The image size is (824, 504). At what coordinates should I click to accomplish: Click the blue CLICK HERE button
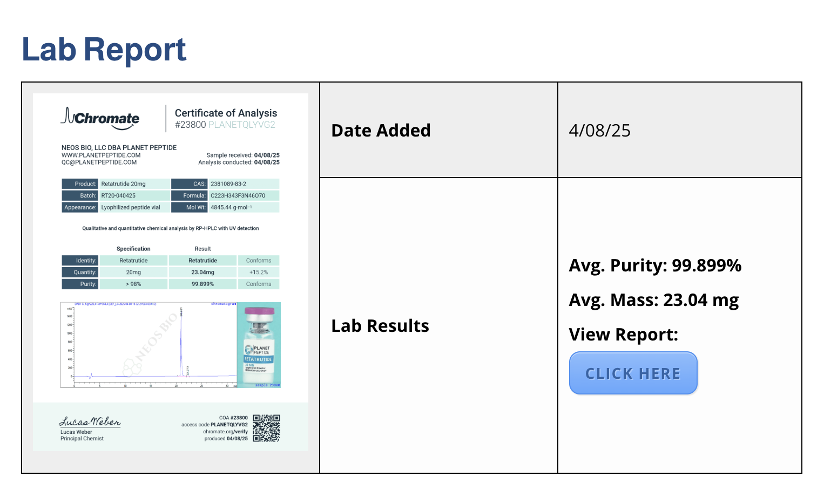click(x=633, y=373)
